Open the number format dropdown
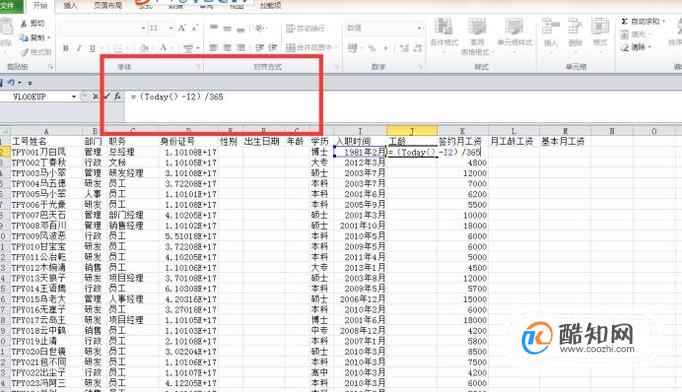The width and height of the screenshot is (682, 392). 419,28
